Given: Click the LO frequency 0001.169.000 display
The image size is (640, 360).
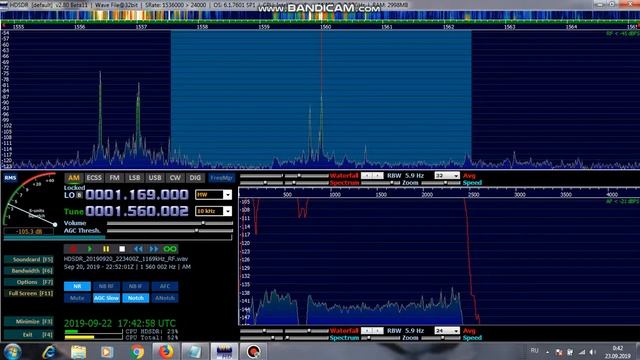Looking at the screenshot, I should (137, 195).
